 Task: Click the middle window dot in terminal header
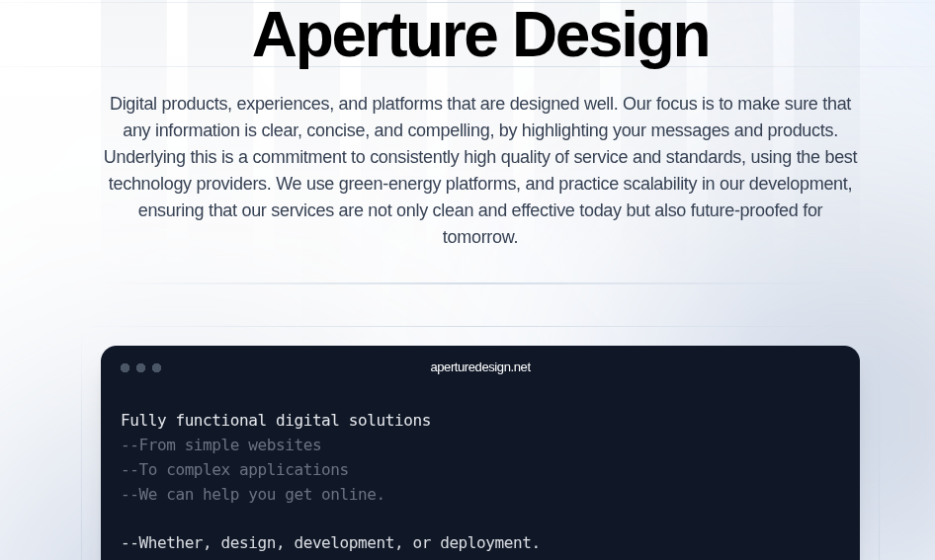click(x=140, y=367)
